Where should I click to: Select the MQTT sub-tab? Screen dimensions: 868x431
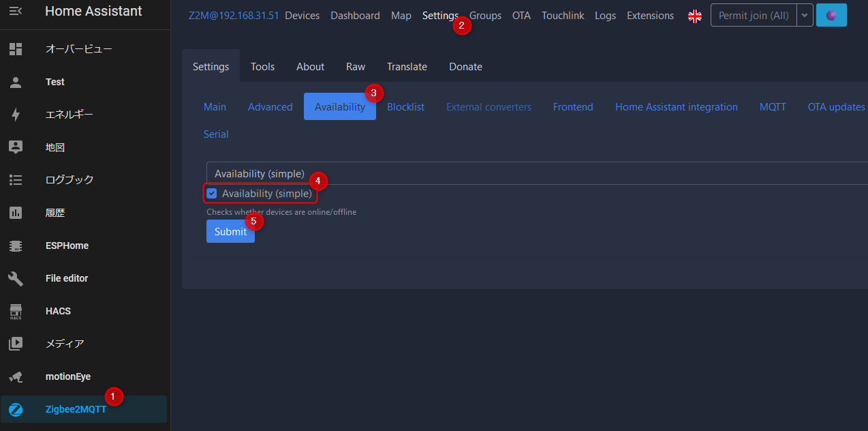(x=773, y=106)
